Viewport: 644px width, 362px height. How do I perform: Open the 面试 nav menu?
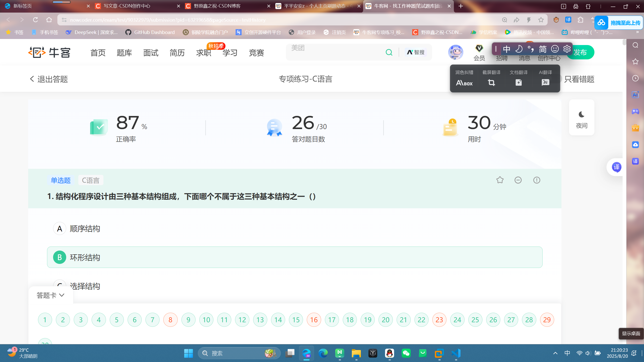click(151, 53)
